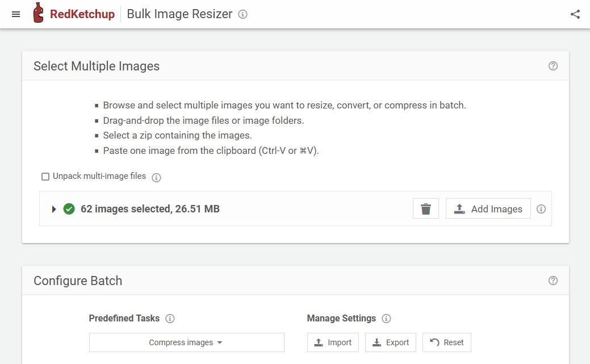Expand the list of 62 selected images
Viewport: 590px width, 364px height.
pyautogui.click(x=54, y=209)
